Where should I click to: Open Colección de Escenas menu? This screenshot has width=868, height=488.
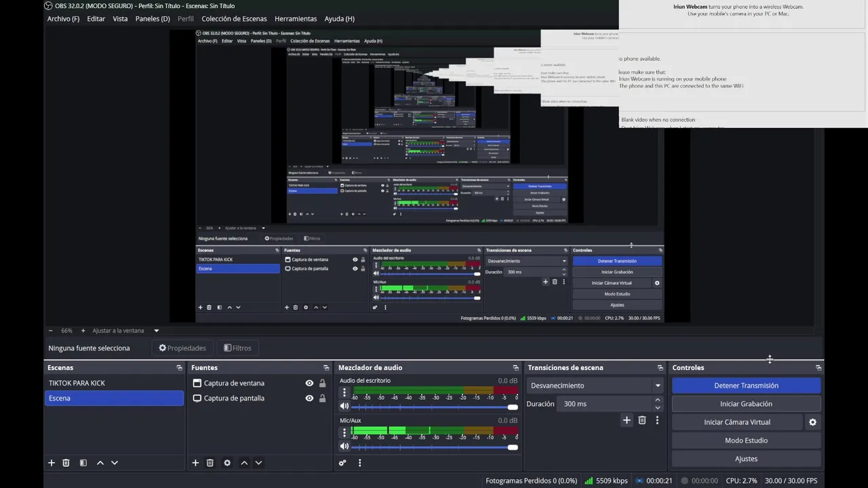(x=234, y=19)
